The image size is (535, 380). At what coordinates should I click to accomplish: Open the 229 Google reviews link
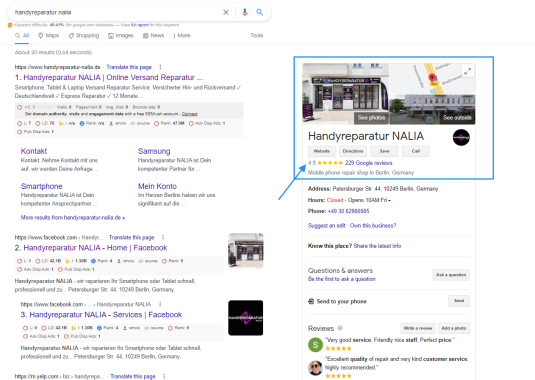[368, 163]
